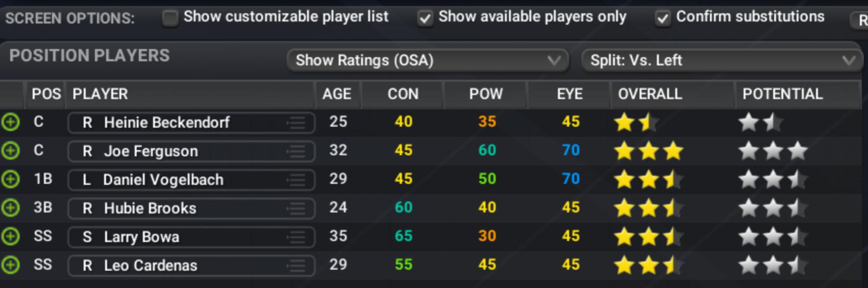Screen dimensions: 868x288
Task: Click the drag handle icon on Larry Bowa's row
Action: click(x=296, y=237)
